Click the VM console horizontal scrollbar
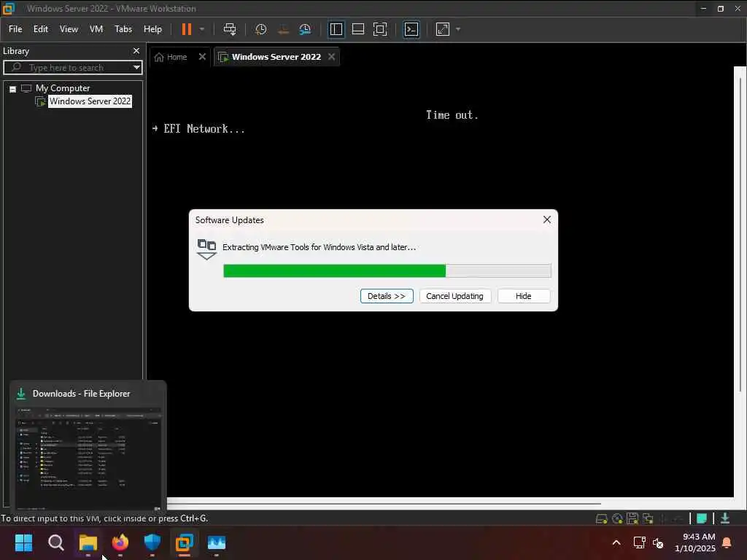The image size is (747, 560). tap(384, 503)
